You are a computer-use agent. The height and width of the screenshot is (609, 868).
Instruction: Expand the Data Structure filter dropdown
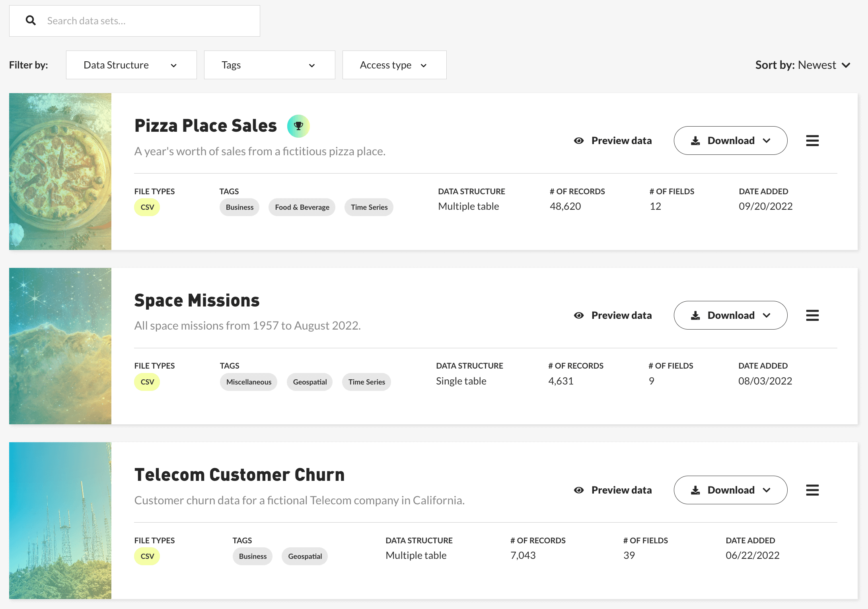coord(131,65)
